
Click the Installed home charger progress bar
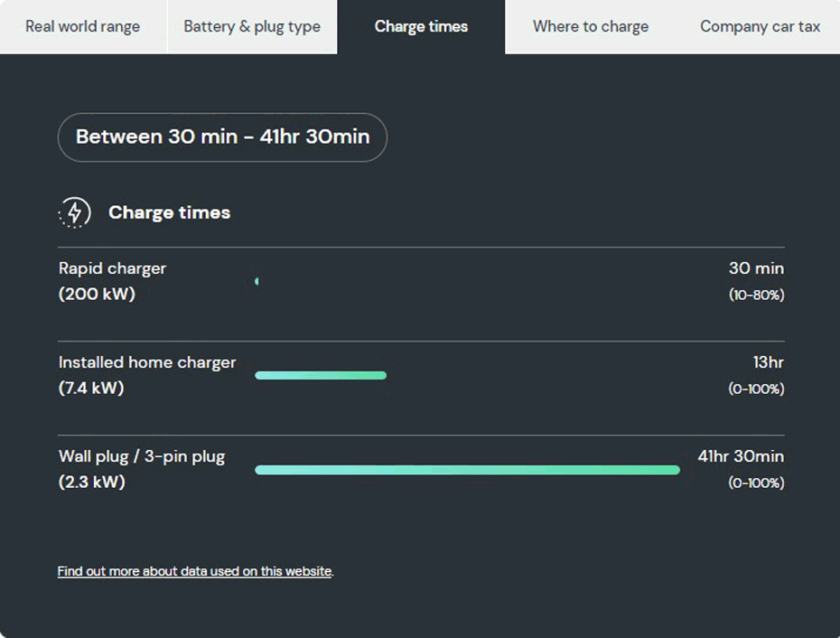pyautogui.click(x=321, y=375)
